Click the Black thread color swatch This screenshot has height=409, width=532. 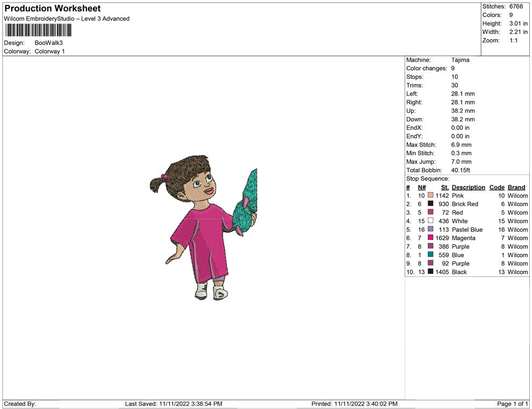430,272
